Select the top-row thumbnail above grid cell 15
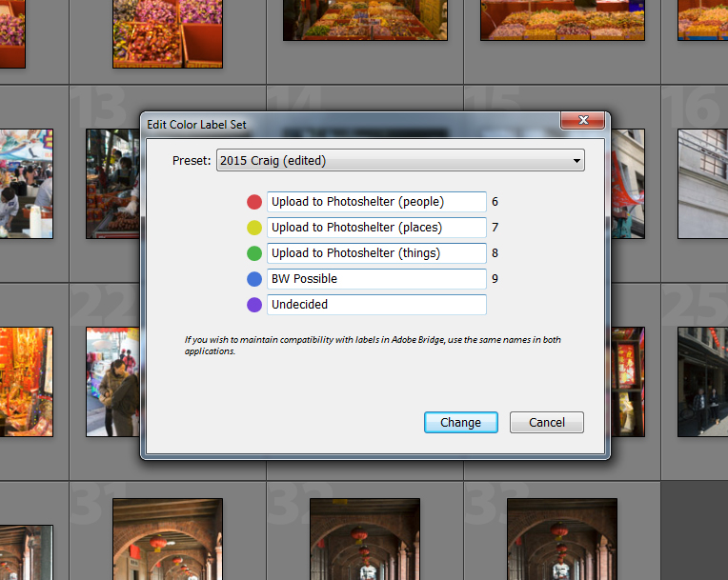 point(563,20)
